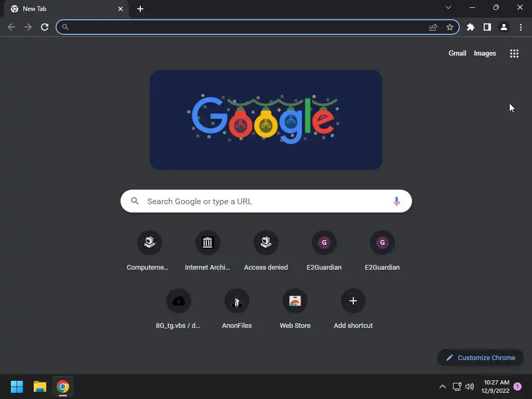
Task: Open the Google apps grid
Action: [x=514, y=54]
